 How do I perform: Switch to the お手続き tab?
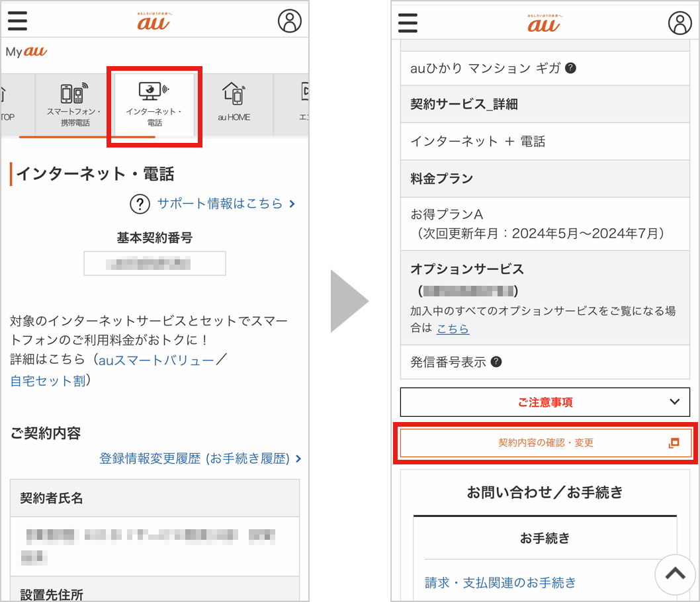coord(544,538)
